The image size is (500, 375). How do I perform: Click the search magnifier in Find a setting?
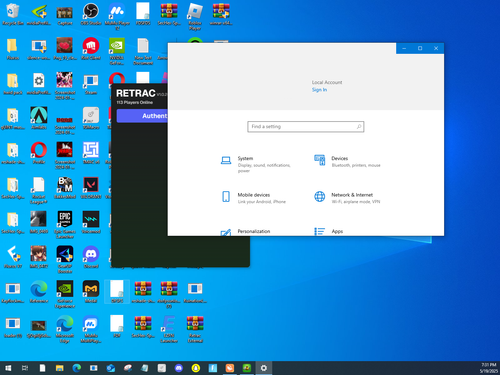[x=359, y=127]
